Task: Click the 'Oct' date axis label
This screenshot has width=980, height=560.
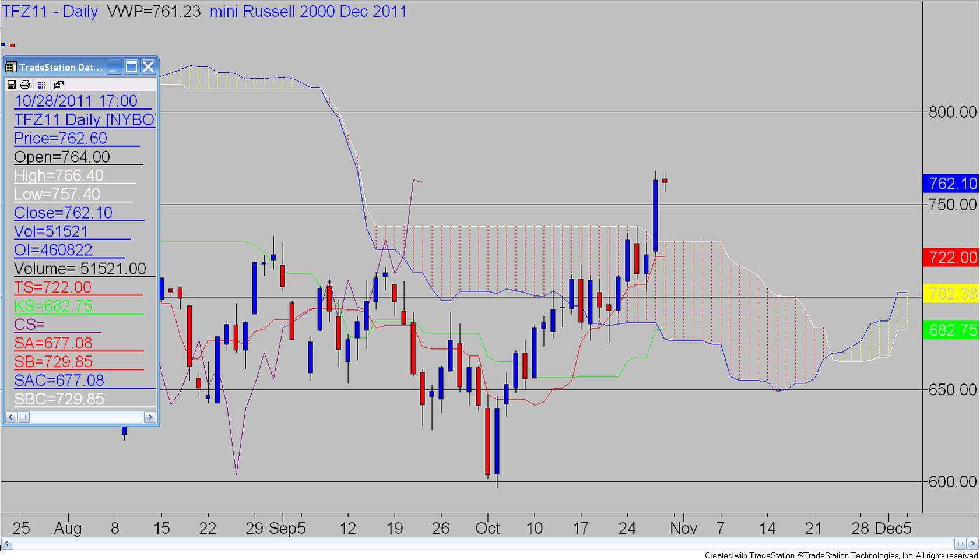Action: [x=488, y=529]
